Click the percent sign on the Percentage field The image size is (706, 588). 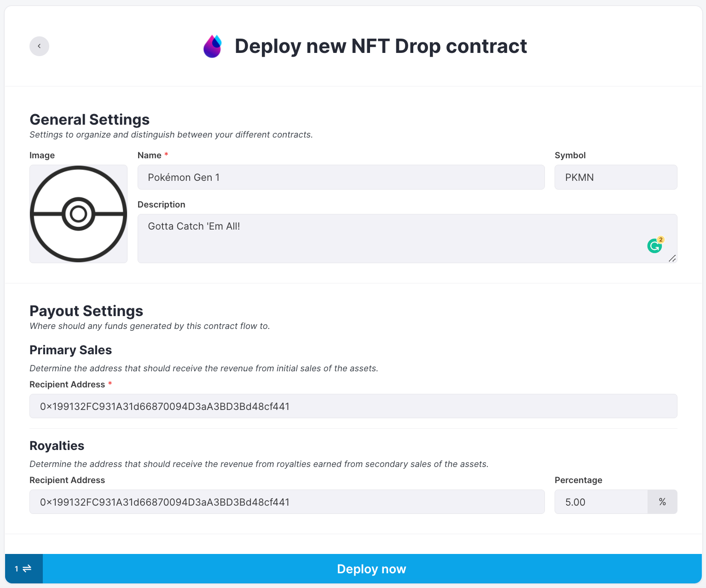pos(662,502)
